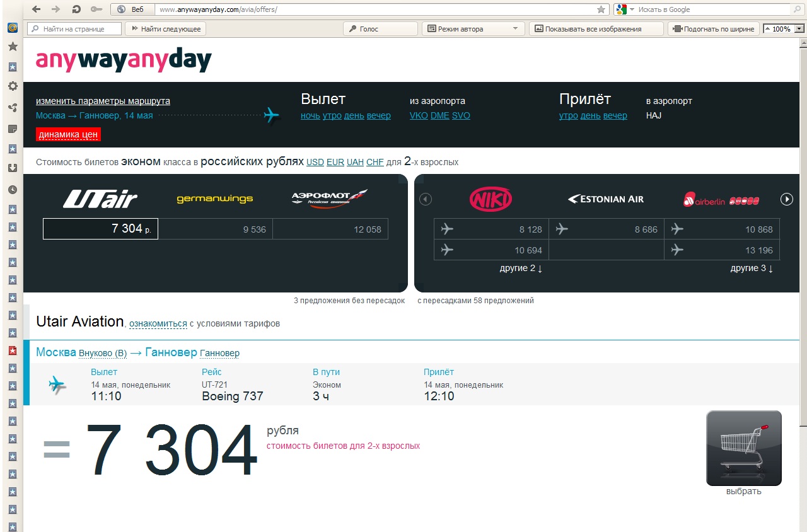Open the widgets gear panel in sidebar
The height and width of the screenshot is (532, 807).
[12, 86]
